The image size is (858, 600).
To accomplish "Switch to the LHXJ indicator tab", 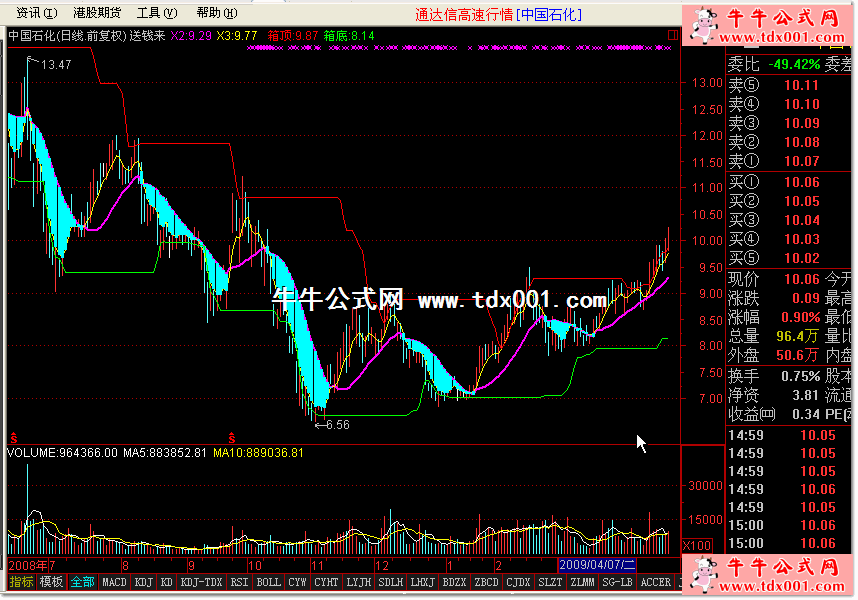I will 422,582.
